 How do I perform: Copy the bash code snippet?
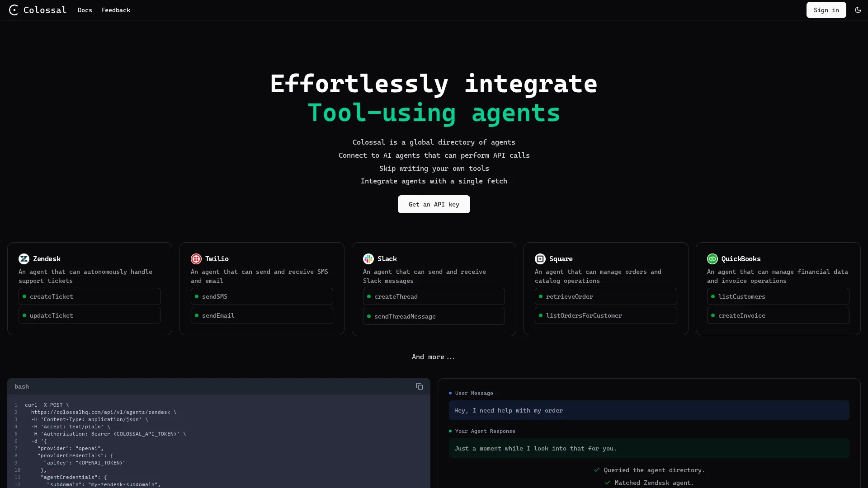click(420, 386)
